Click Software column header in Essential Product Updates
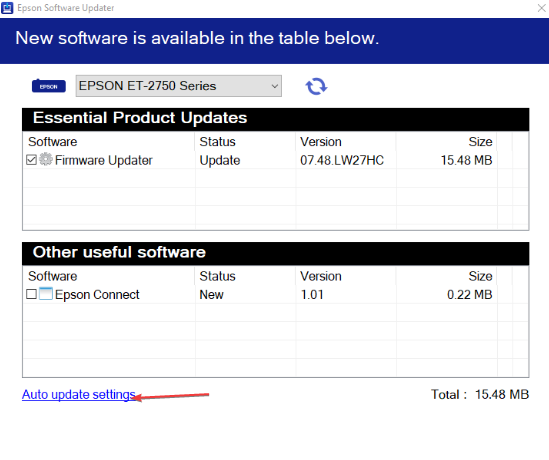The image size is (549, 460). pos(53,142)
